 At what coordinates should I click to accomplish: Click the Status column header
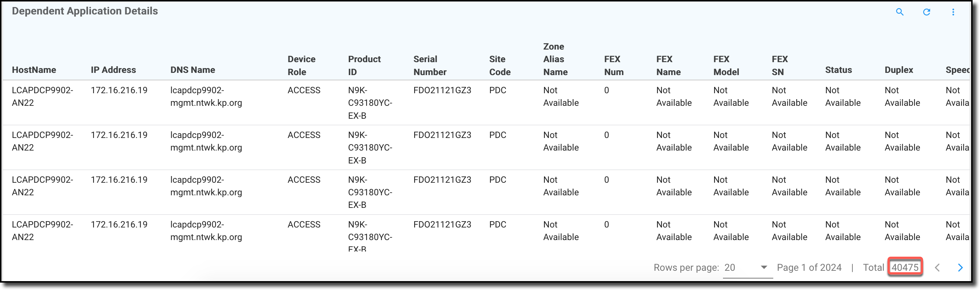(x=838, y=70)
